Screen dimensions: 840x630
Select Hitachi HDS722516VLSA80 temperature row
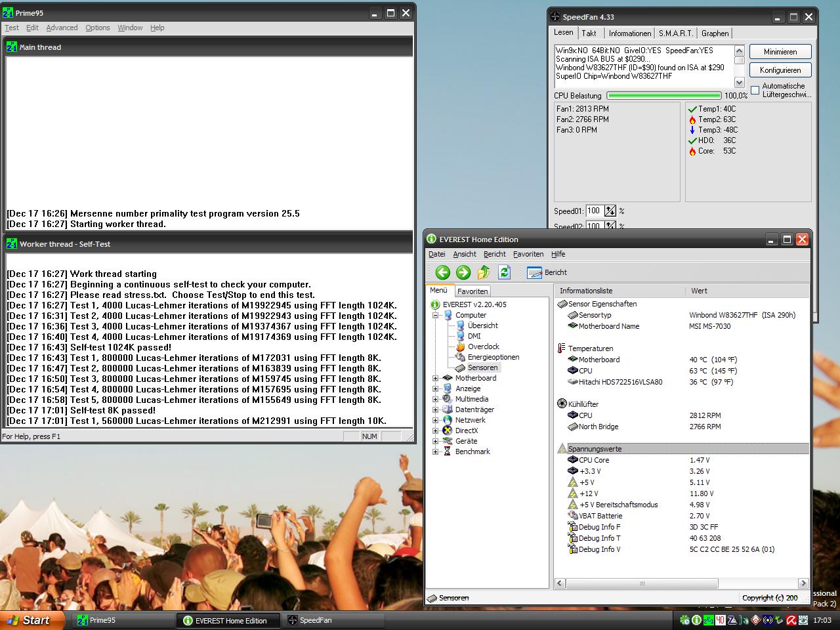coord(682,382)
